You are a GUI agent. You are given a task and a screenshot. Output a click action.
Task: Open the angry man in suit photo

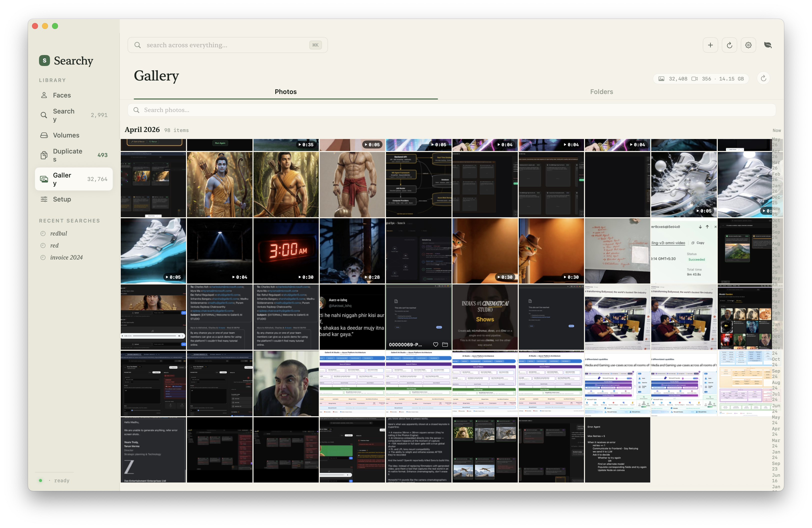click(286, 383)
